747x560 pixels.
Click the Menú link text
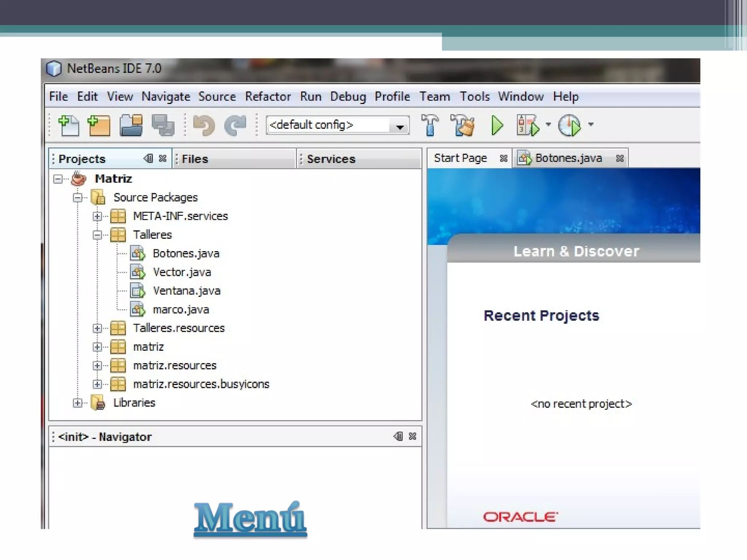click(x=250, y=518)
